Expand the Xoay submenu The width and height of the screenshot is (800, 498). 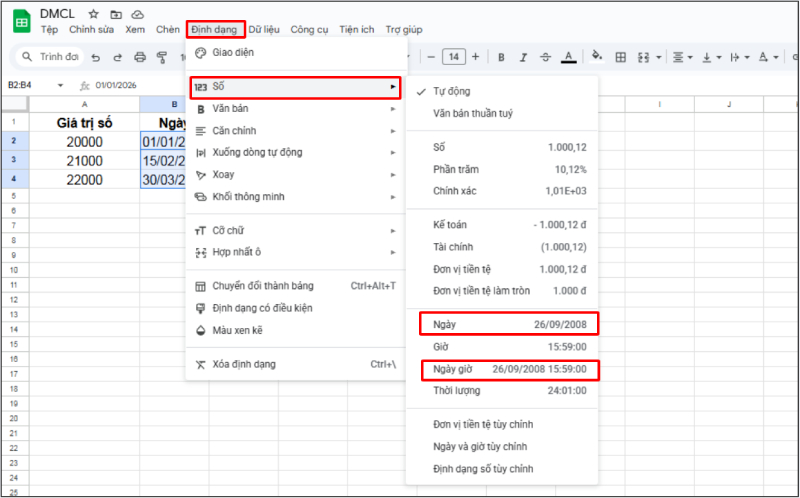pyautogui.click(x=296, y=175)
